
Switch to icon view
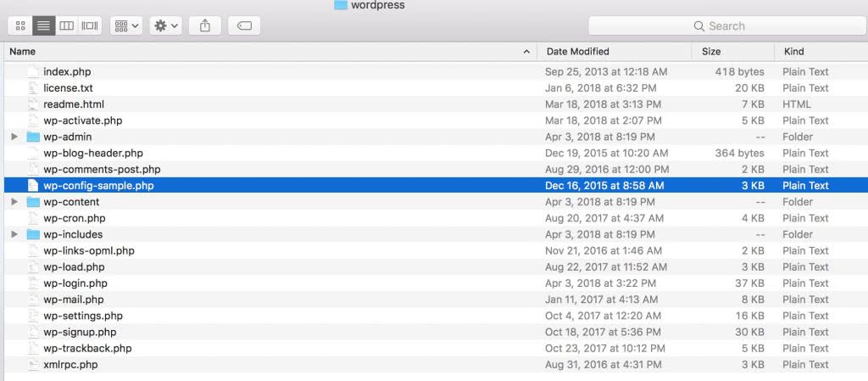(20, 25)
